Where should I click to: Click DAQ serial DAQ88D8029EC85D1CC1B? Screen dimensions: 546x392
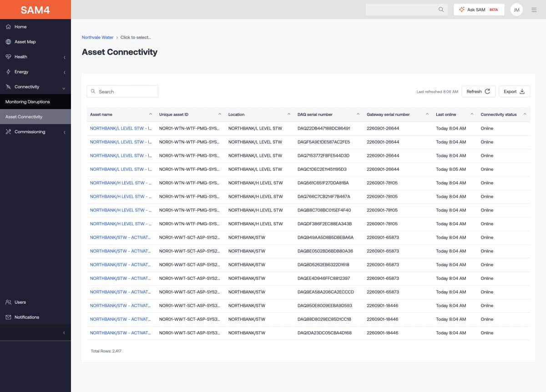click(324, 319)
